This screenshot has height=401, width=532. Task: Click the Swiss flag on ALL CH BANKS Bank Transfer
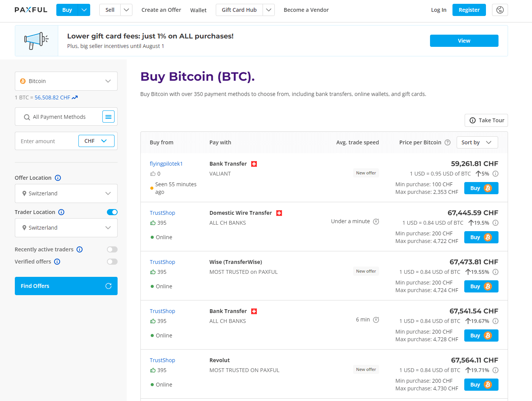coord(254,311)
